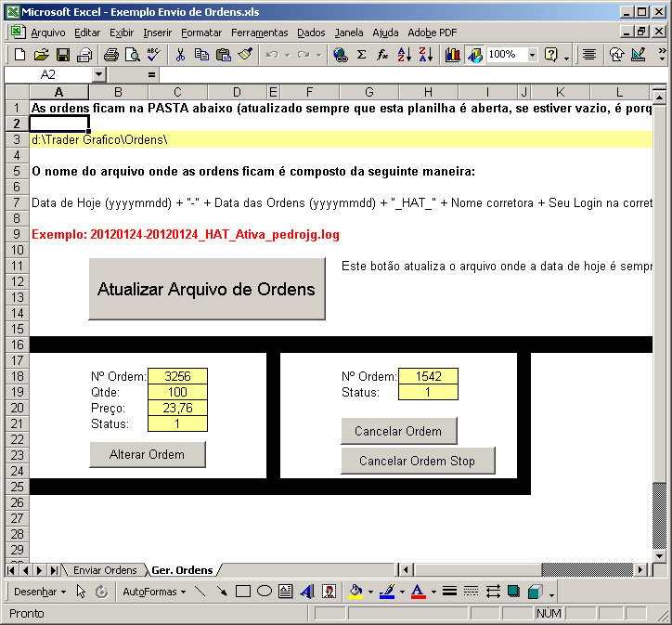Open the Redo history dropdown arrow
Viewport: 672px width, 625px height.
tap(319, 55)
